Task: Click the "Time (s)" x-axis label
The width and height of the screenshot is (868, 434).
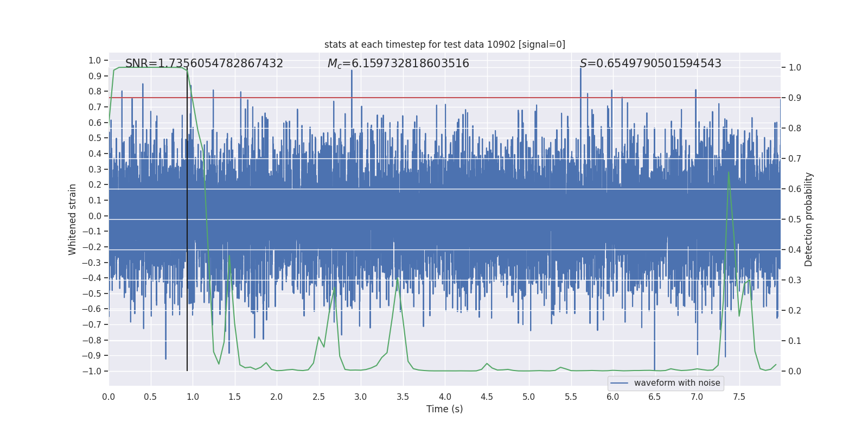Action: coord(445,409)
